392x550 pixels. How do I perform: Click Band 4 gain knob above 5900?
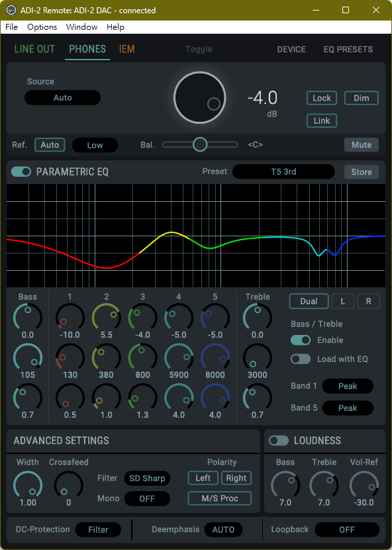(179, 318)
